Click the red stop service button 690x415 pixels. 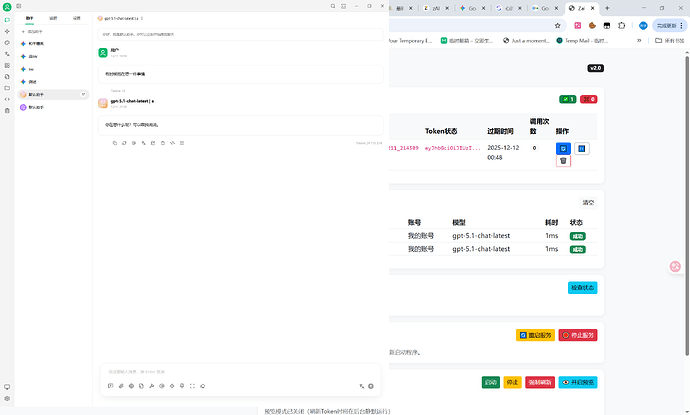click(x=578, y=335)
